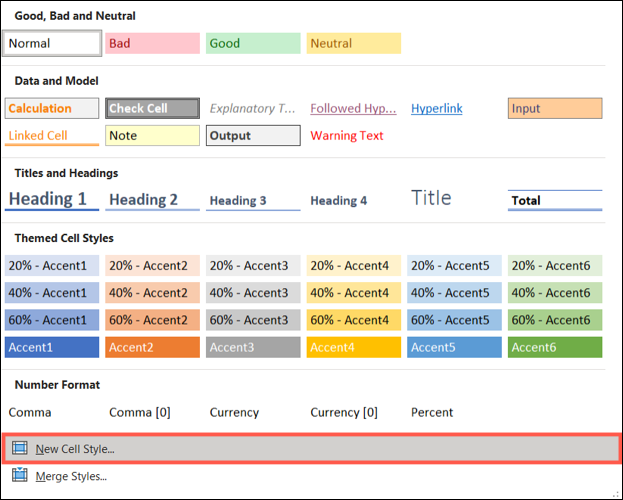Click the New Cell Style icon
623x500 pixels.
coord(20,449)
